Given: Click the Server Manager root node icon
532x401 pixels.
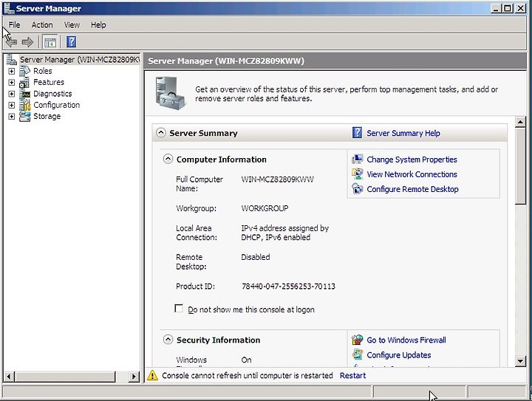Looking at the screenshot, I should click(x=12, y=60).
